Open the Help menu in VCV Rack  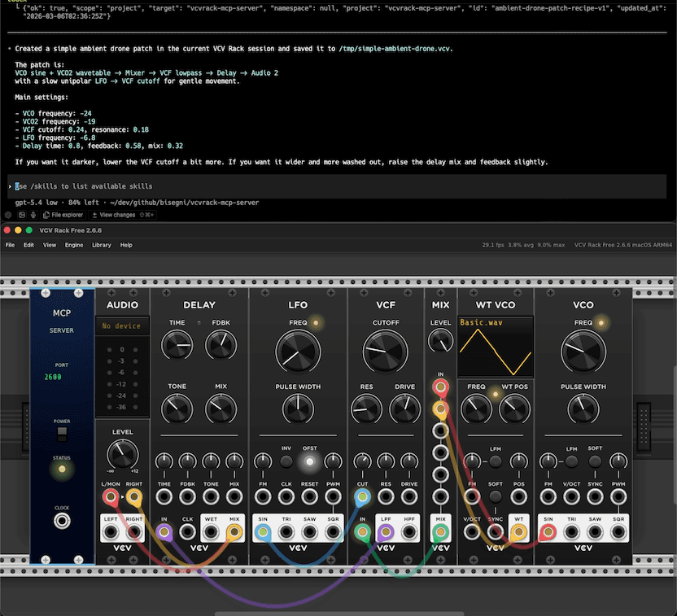pyautogui.click(x=126, y=245)
